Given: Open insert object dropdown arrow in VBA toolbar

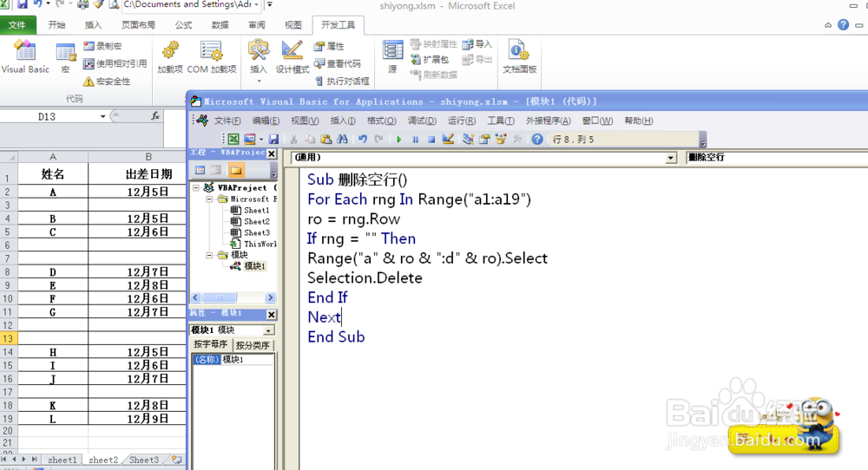Looking at the screenshot, I should coord(260,140).
